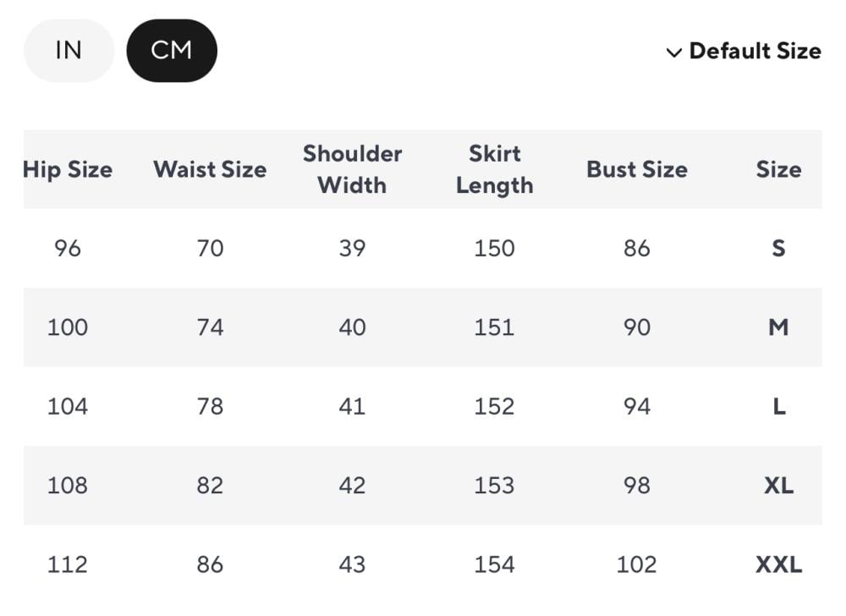This screenshot has height=616, width=846.
Task: Click the Hip Size column header
Action: coord(68,169)
